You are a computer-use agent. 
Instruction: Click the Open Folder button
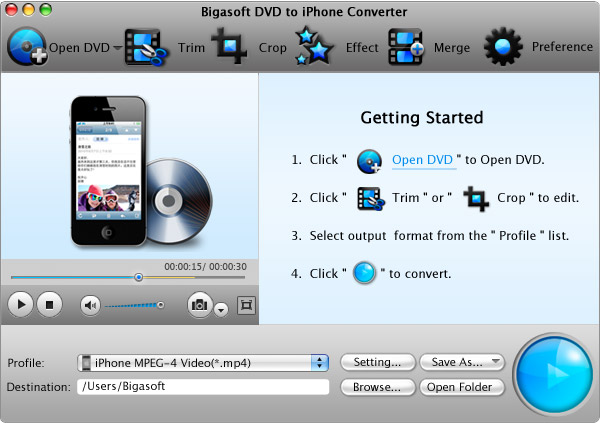tap(462, 387)
